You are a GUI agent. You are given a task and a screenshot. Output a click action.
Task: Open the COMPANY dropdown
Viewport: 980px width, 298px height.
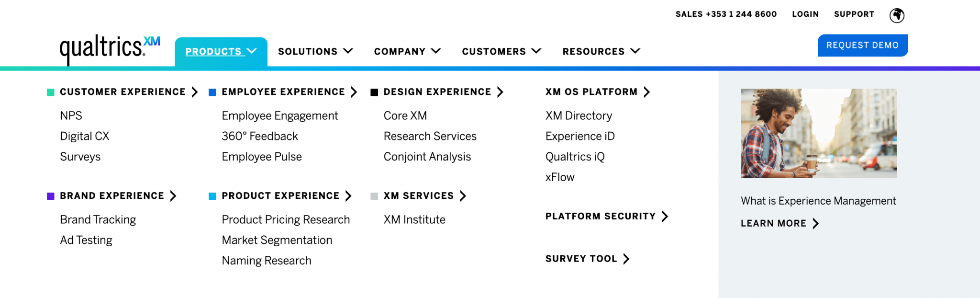tap(407, 51)
